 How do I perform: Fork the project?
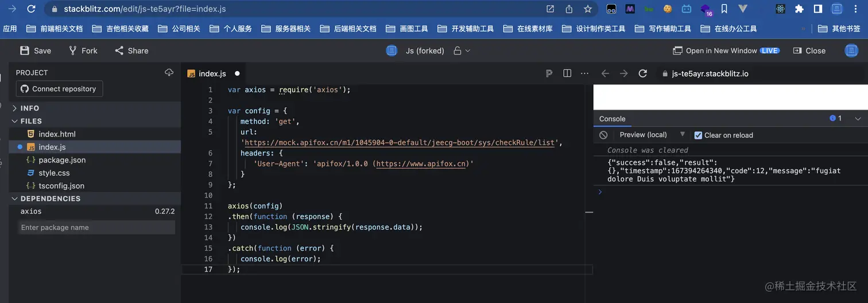pyautogui.click(x=83, y=50)
